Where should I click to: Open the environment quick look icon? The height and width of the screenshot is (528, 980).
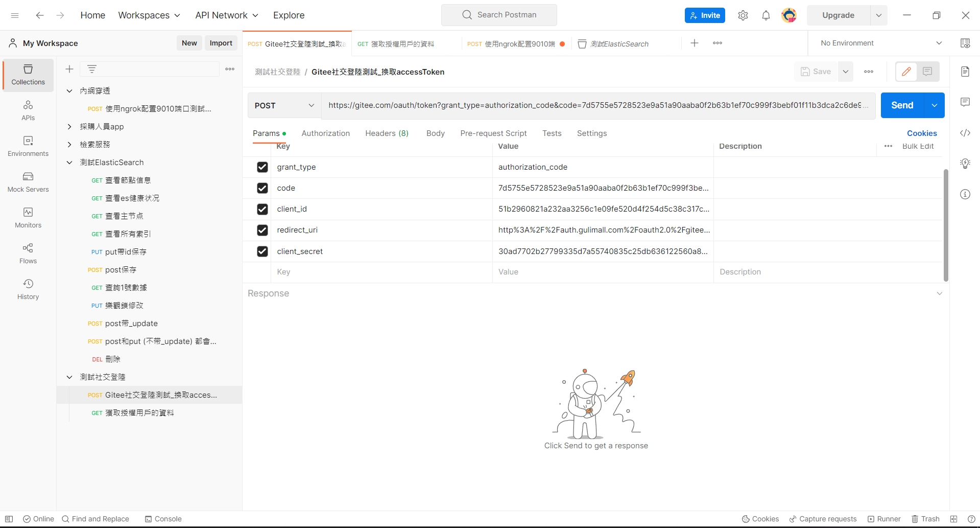[965, 43]
